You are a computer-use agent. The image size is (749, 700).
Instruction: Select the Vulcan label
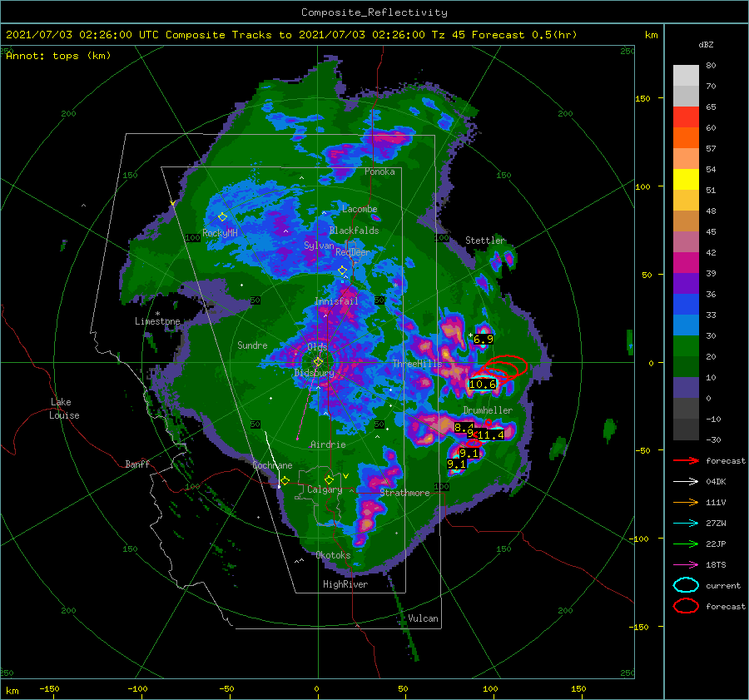pos(423,618)
